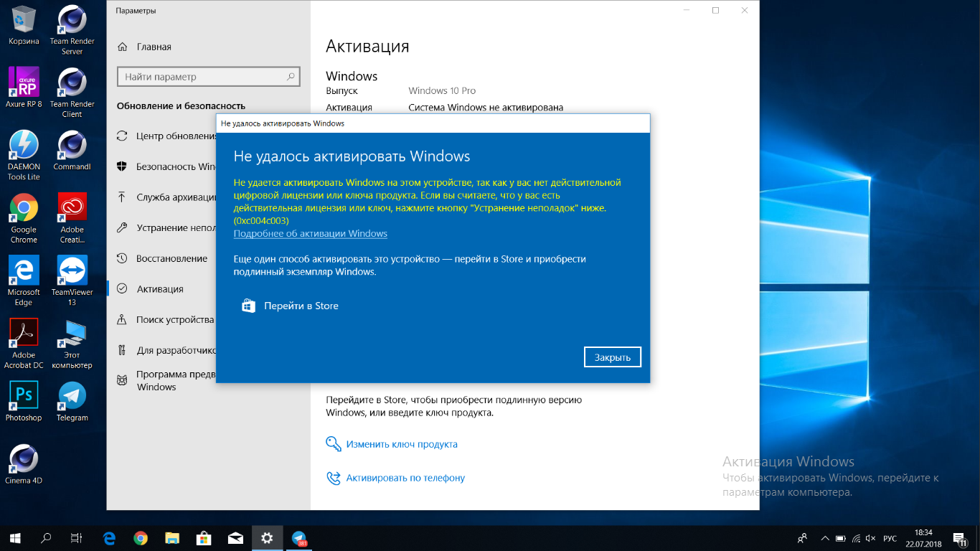Screen dimensions: 980x551
Task: Switch the РУС input language indicator
Action: click(x=890, y=537)
